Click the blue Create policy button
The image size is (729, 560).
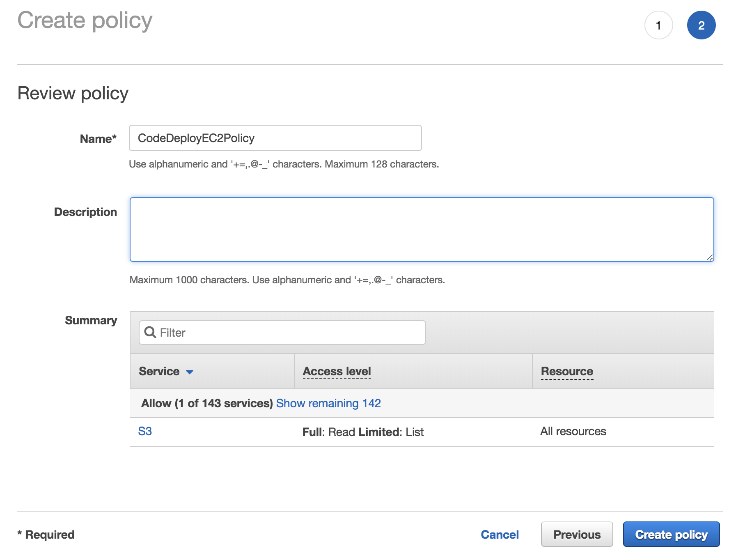[671, 534]
